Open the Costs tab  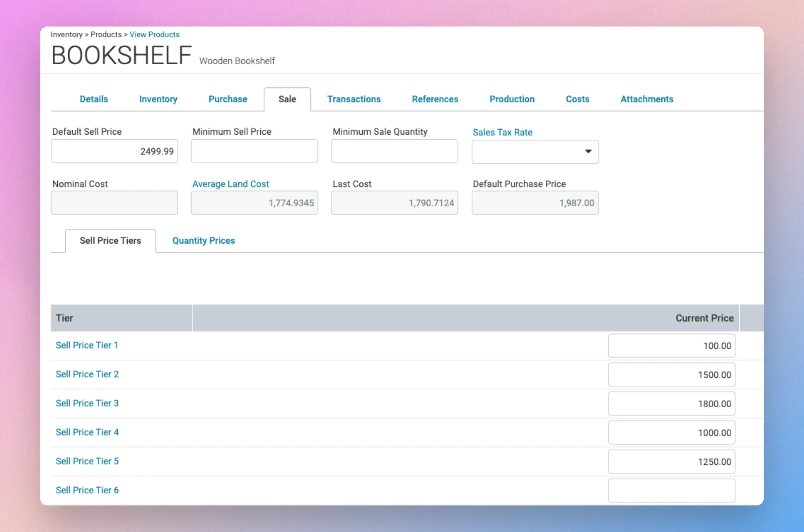[x=577, y=99]
